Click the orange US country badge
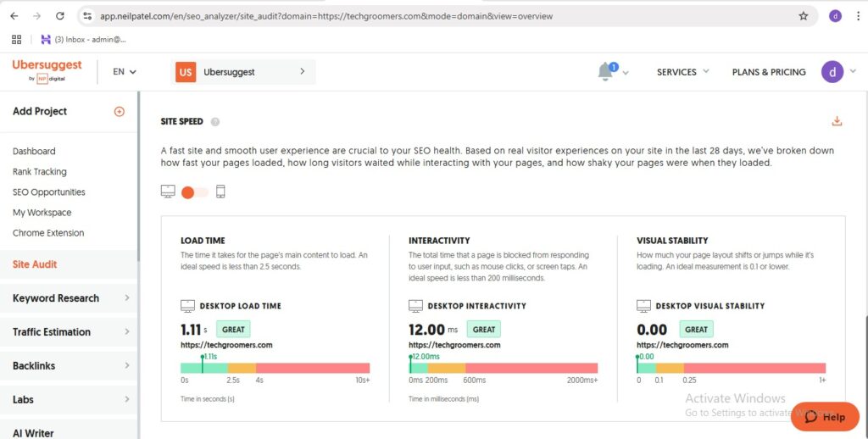The height and width of the screenshot is (439, 868). click(x=186, y=72)
